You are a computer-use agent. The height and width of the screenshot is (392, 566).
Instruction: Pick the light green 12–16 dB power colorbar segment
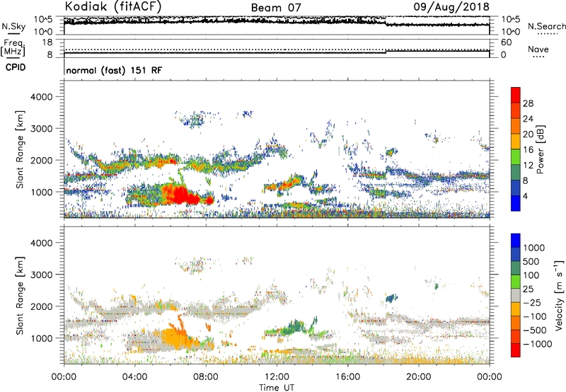click(x=516, y=157)
